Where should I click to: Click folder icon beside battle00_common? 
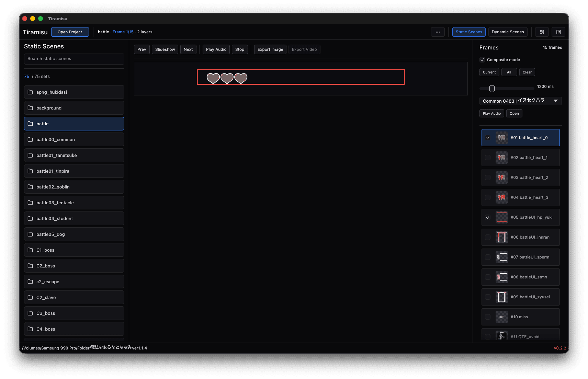coord(30,139)
